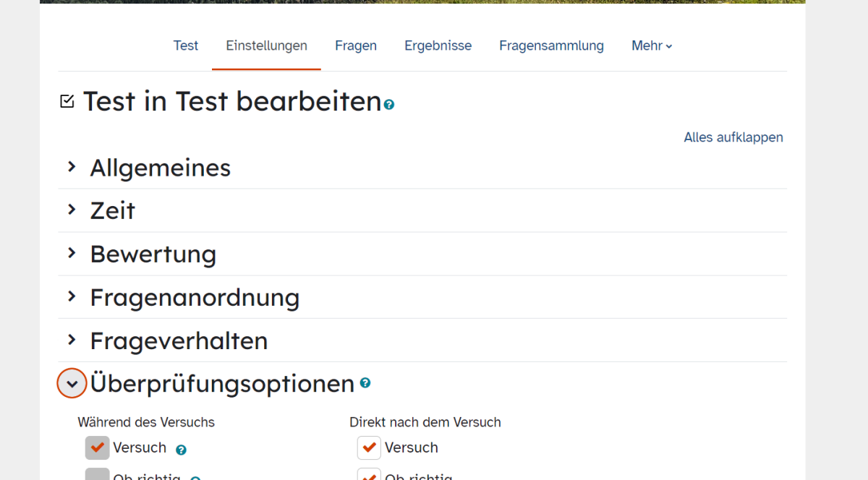Expand the Allgemeines section chevron

click(72, 167)
